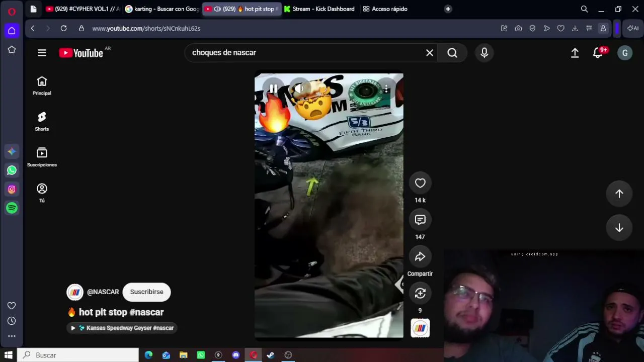Add page to bookmarks with toolbar heart
This screenshot has width=644, height=362.
point(561,29)
